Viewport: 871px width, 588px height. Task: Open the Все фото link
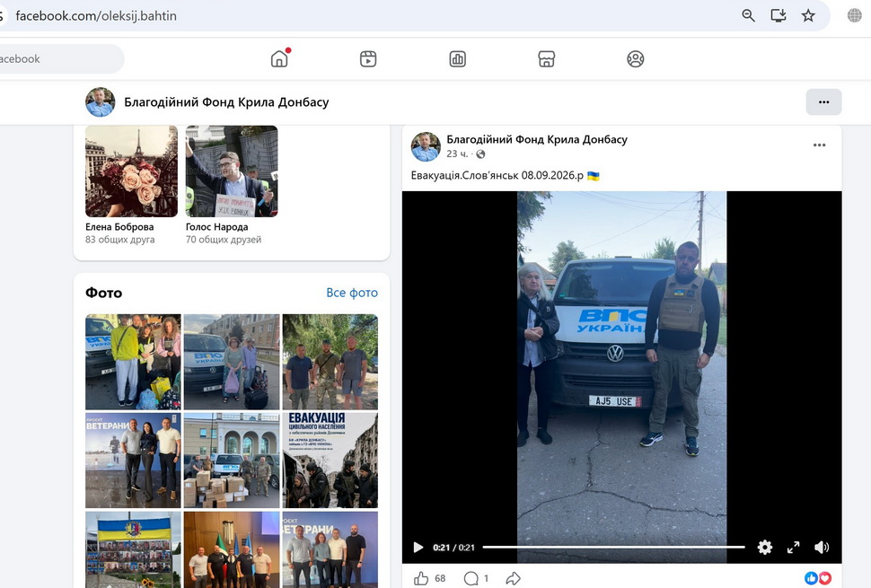352,293
